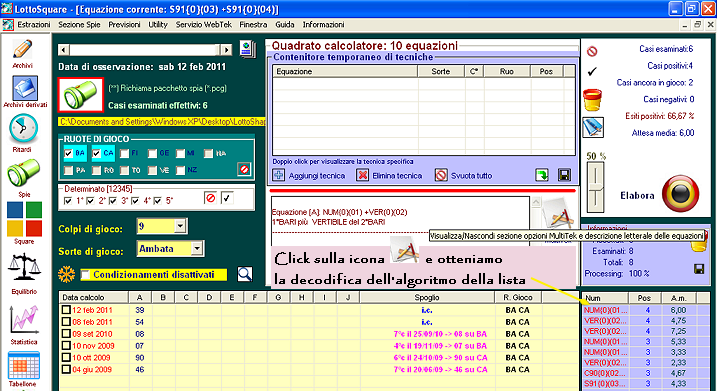717x391 pixels.
Task: Open the Guida menu
Action: point(284,25)
